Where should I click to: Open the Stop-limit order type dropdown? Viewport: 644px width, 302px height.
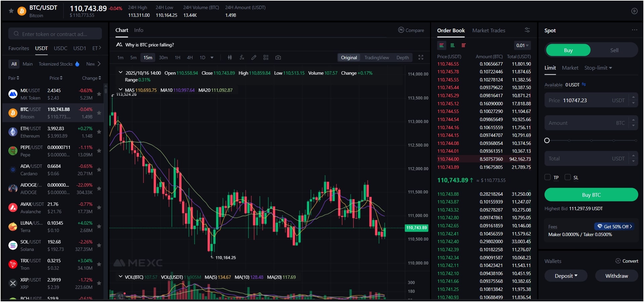click(598, 68)
